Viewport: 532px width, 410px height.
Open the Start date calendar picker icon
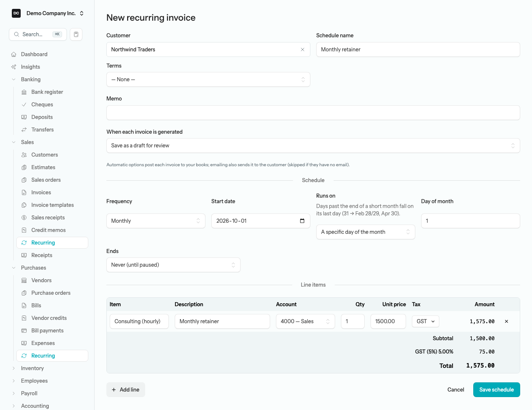coord(302,221)
